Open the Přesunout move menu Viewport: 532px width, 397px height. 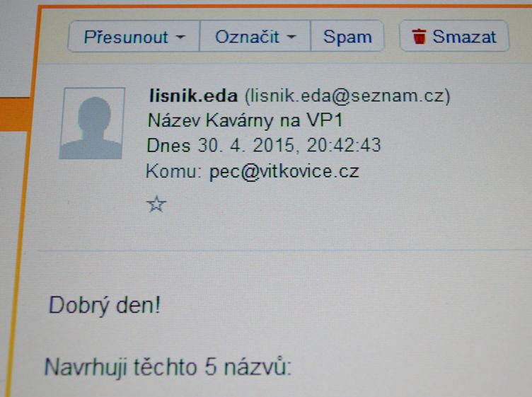(134, 36)
